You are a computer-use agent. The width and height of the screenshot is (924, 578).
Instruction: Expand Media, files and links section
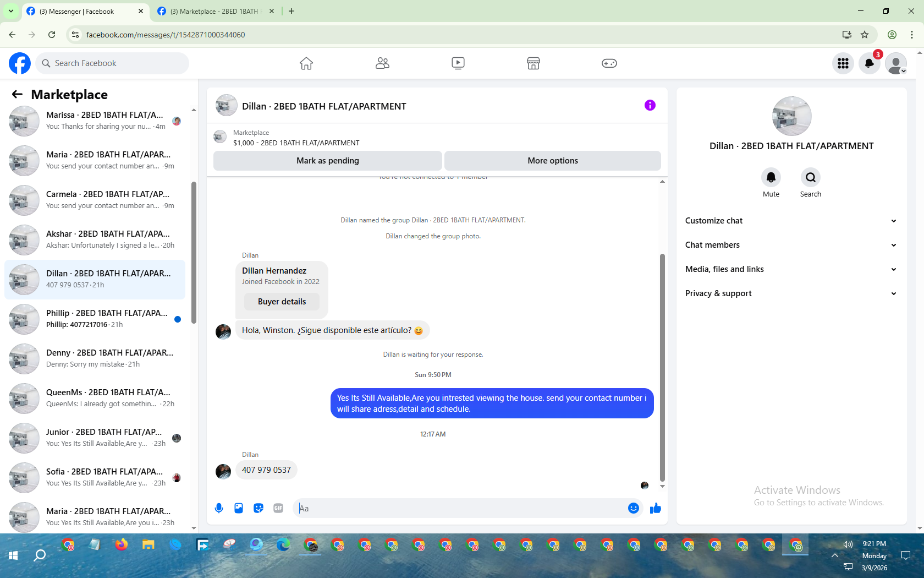(791, 269)
